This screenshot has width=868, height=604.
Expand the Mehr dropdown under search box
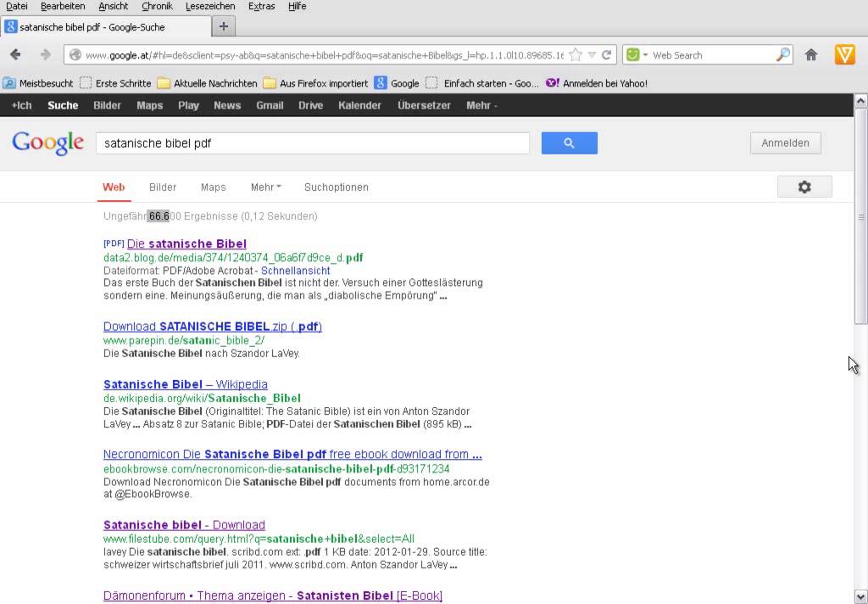click(265, 187)
